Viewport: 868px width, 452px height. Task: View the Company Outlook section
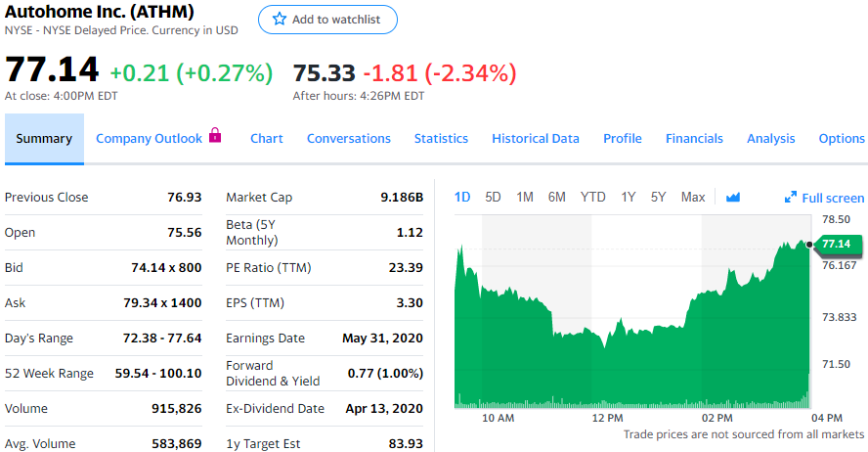click(x=149, y=139)
